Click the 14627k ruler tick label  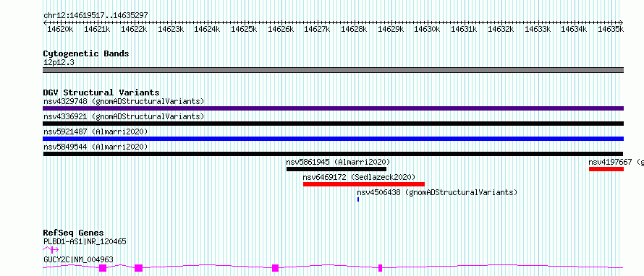[x=317, y=29]
